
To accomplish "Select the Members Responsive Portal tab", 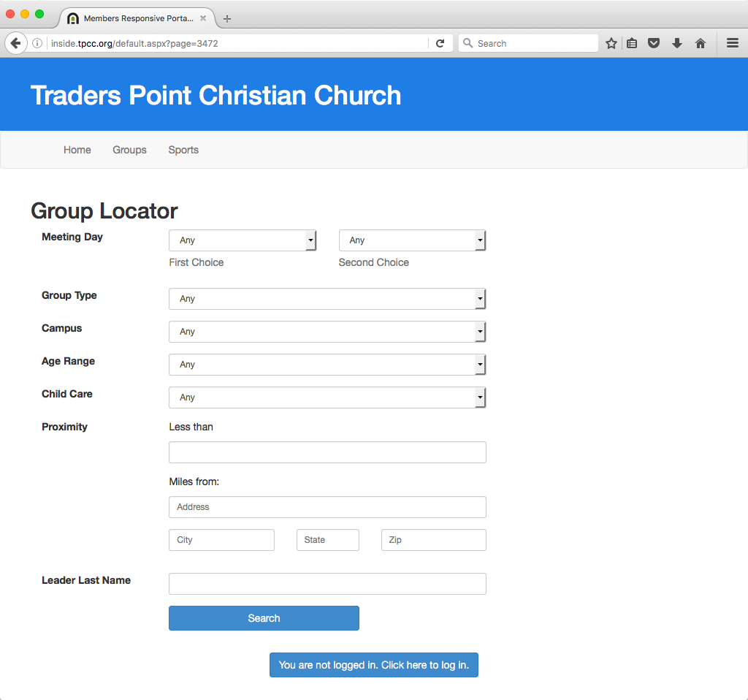I will click(137, 18).
